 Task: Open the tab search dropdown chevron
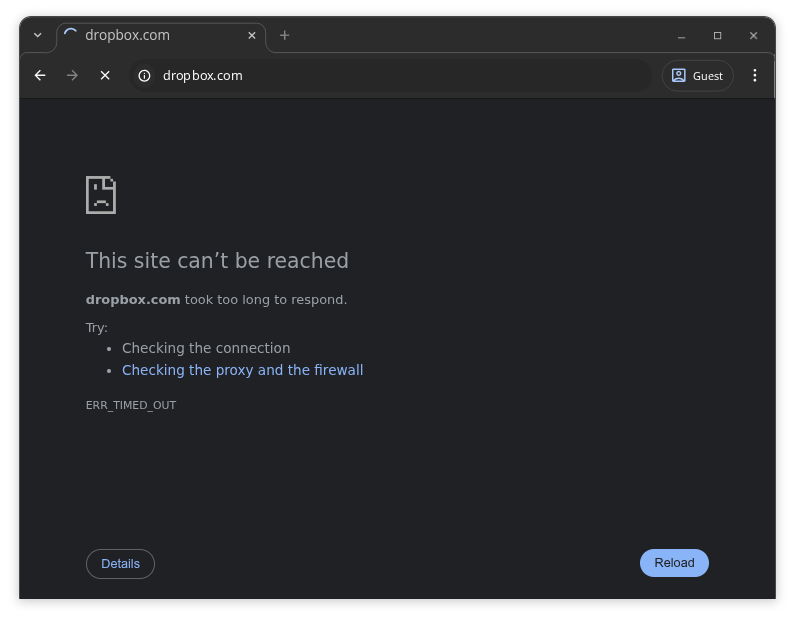coord(38,35)
